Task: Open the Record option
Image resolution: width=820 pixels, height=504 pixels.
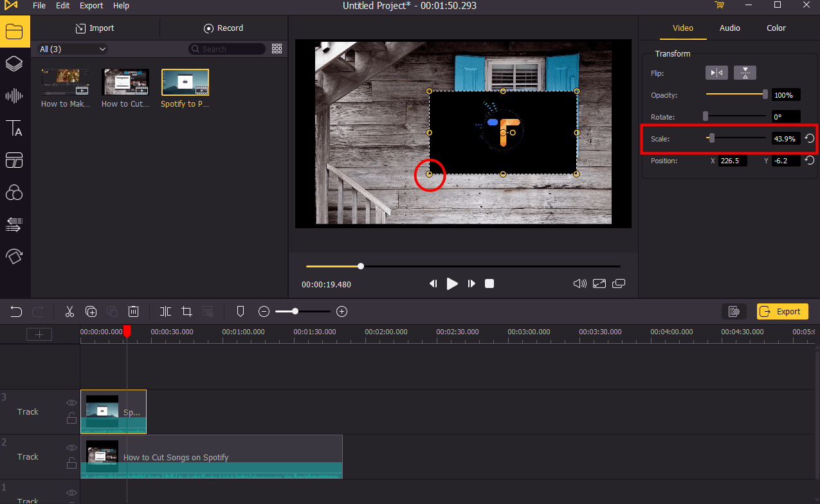Action: coord(223,28)
